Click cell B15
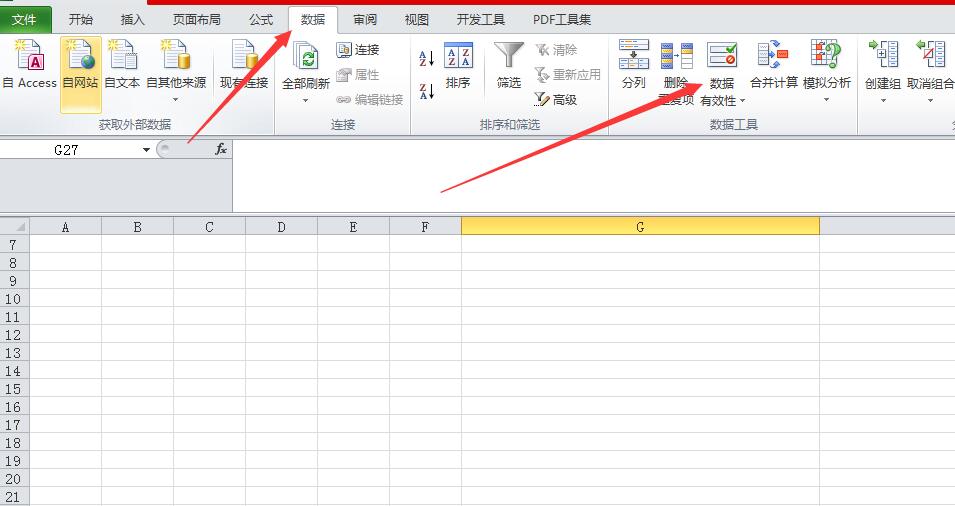Image resolution: width=955 pixels, height=506 pixels. click(137, 388)
